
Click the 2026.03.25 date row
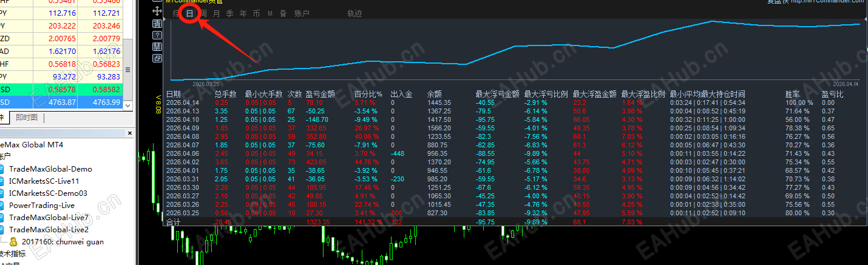pos(183,213)
